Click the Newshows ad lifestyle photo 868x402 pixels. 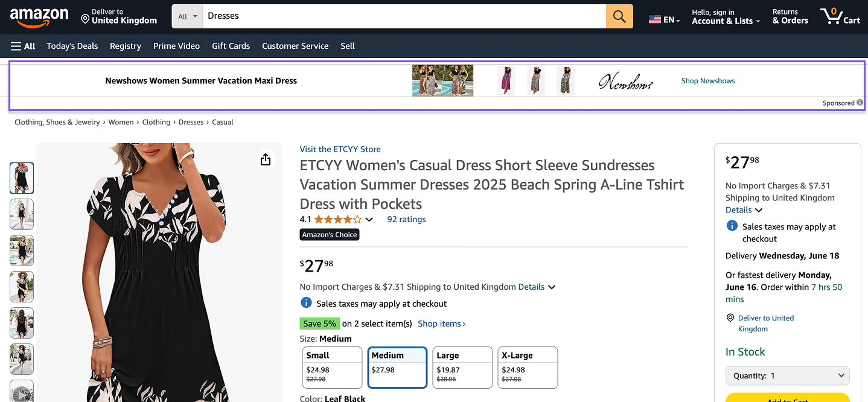pos(442,81)
